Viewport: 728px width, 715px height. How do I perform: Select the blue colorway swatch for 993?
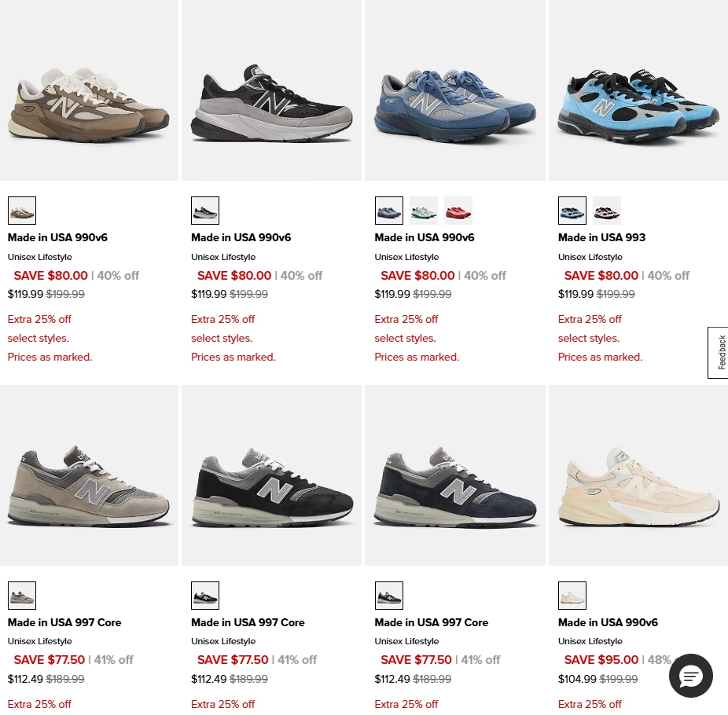[572, 211]
